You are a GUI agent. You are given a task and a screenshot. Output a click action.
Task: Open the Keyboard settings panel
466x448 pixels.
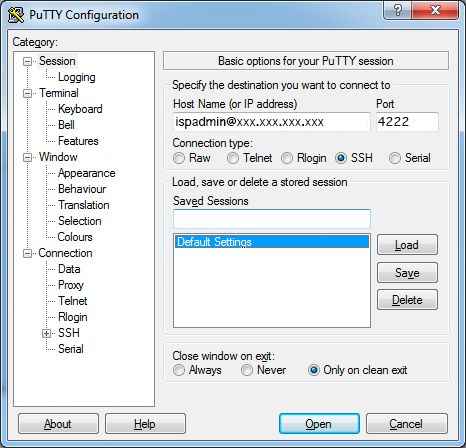(80, 109)
